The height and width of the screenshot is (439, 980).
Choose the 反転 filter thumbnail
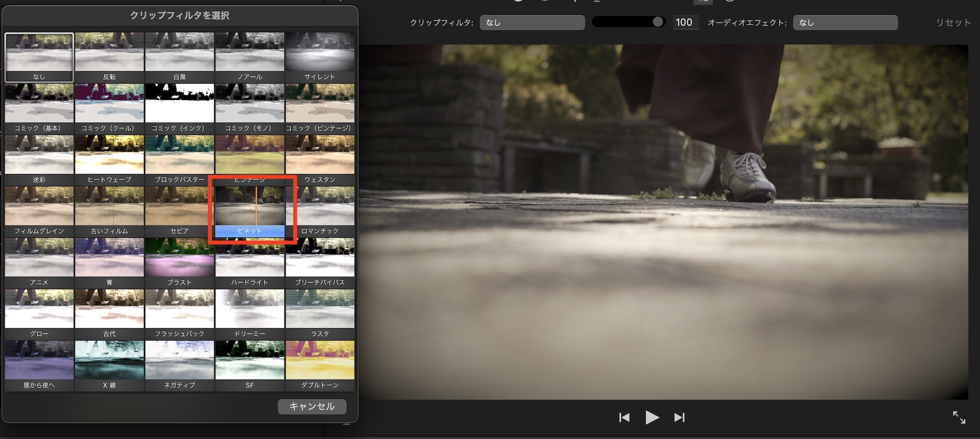[109, 57]
